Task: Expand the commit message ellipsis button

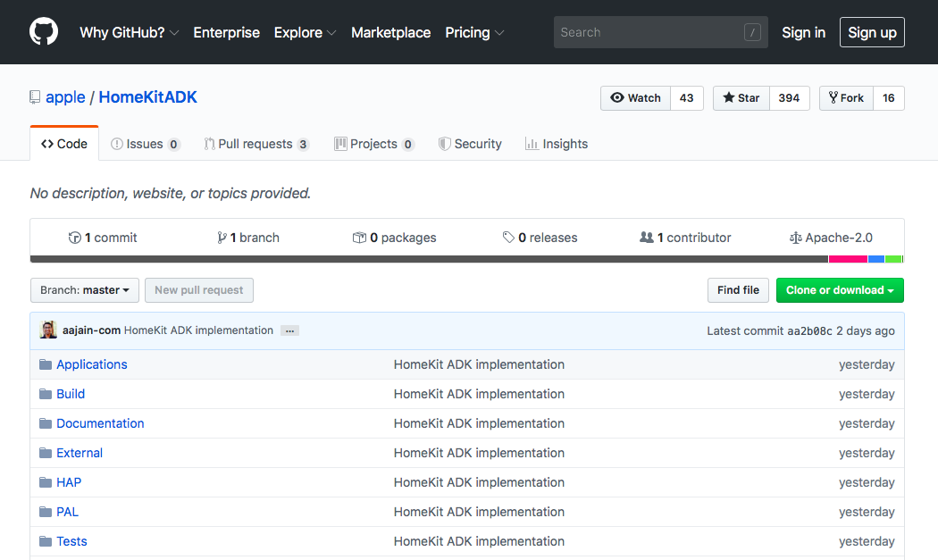Action: coord(289,330)
